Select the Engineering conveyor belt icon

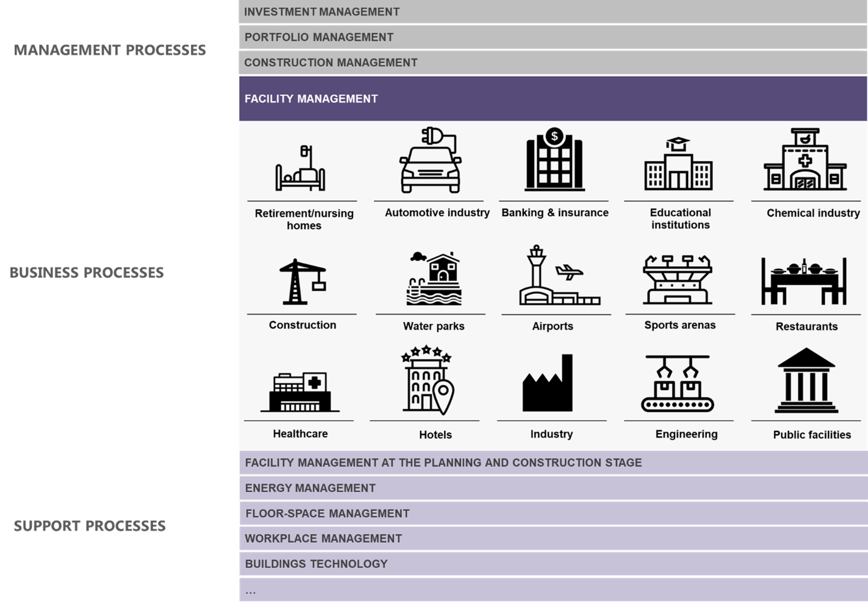coord(677,384)
